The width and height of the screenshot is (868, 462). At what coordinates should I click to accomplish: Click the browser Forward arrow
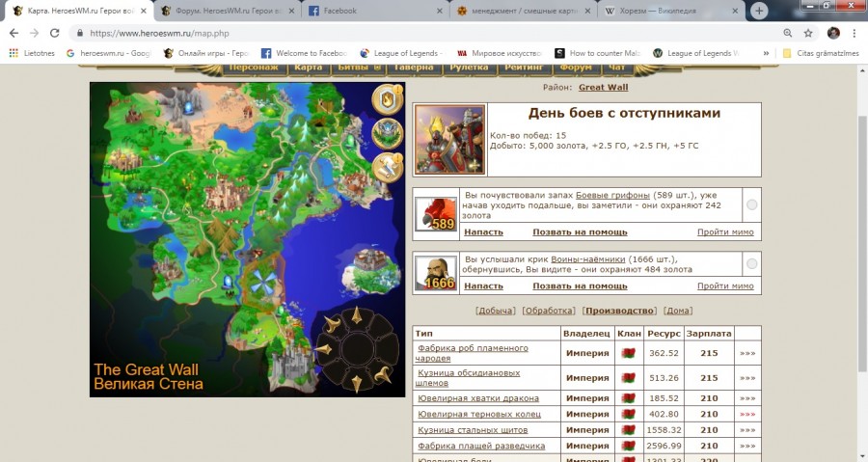[x=35, y=33]
